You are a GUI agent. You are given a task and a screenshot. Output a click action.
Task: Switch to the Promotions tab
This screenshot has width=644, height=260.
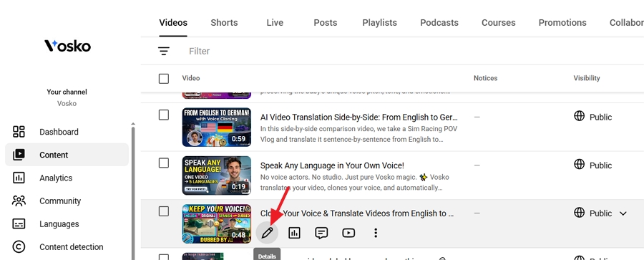tap(562, 23)
